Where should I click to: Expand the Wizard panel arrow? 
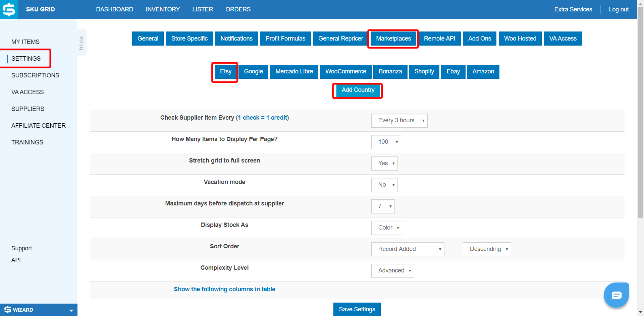[71, 310]
